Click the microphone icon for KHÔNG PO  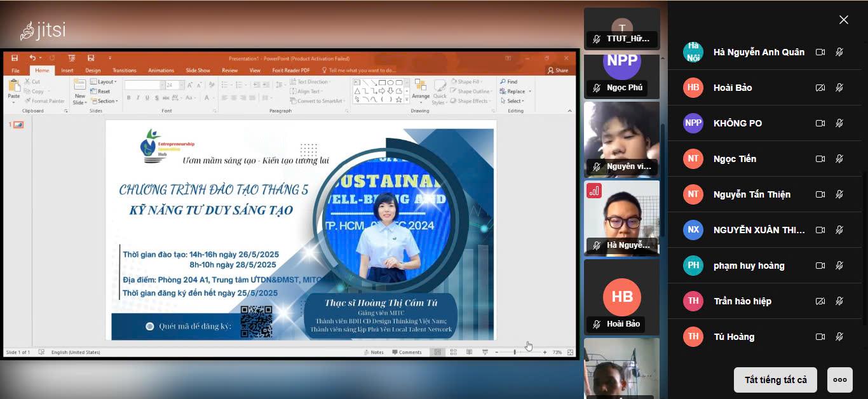click(x=839, y=123)
